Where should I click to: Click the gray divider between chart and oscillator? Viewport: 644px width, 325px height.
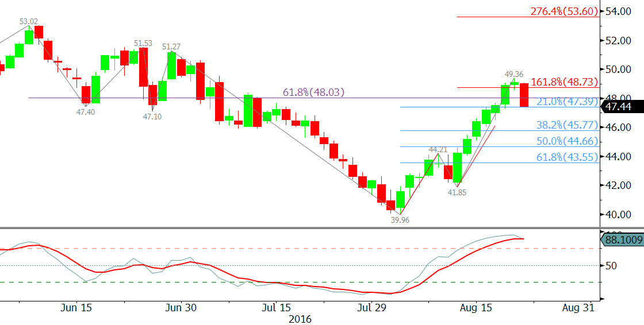click(322, 228)
